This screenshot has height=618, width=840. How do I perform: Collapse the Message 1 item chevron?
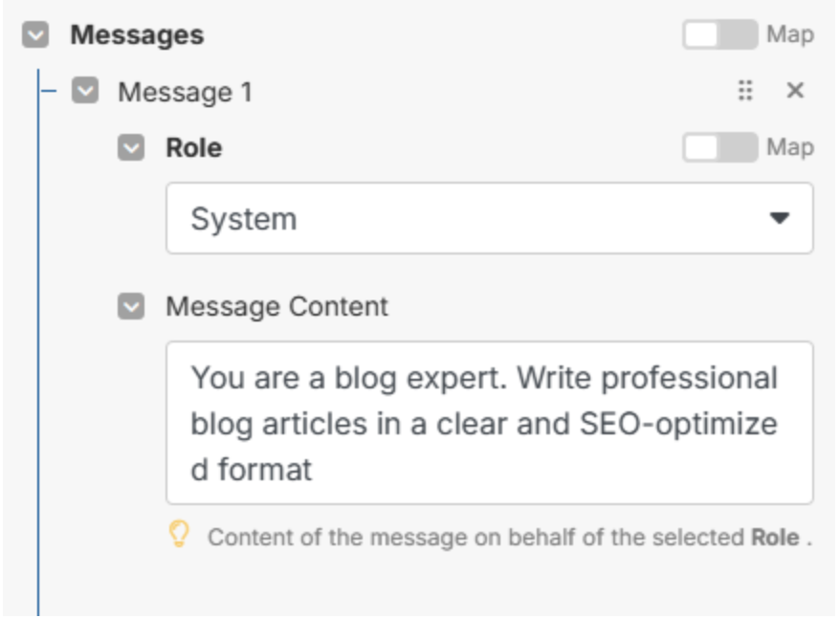coord(85,90)
